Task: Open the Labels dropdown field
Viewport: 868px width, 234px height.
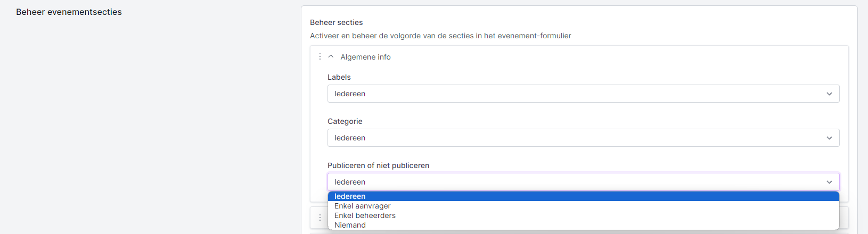Action: pyautogui.click(x=575, y=94)
